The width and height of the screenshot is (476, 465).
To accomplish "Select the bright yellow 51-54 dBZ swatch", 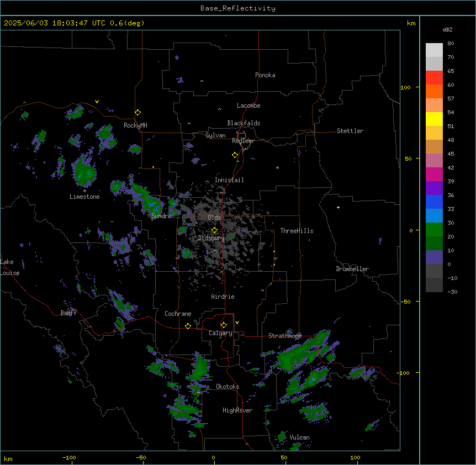I will [434, 119].
